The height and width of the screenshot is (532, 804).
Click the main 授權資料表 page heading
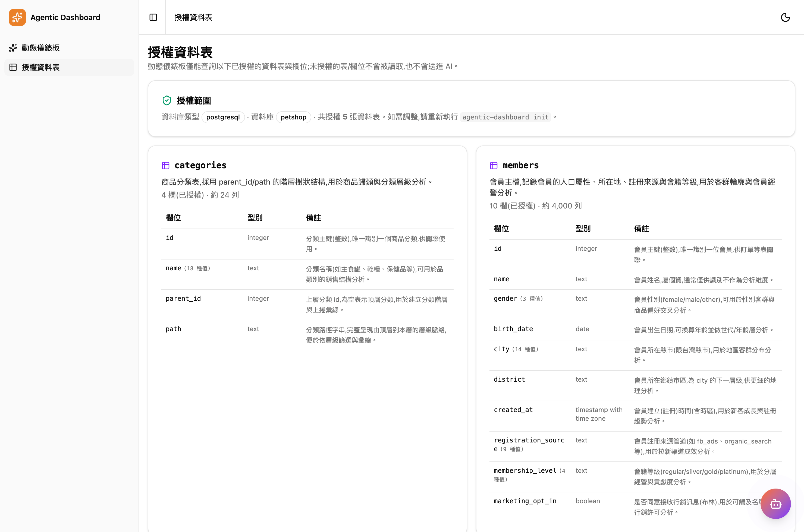pyautogui.click(x=180, y=53)
